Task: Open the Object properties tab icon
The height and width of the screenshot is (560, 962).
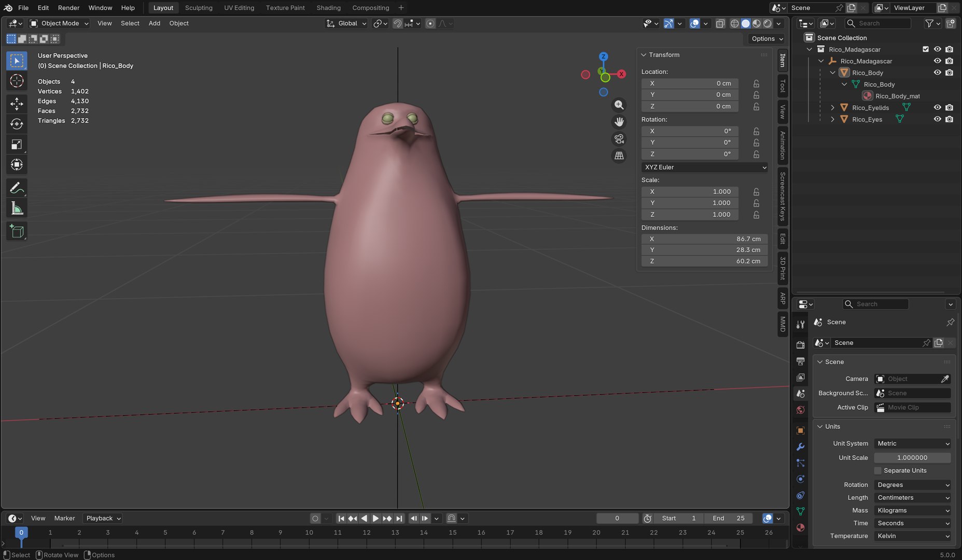Action: [x=800, y=430]
